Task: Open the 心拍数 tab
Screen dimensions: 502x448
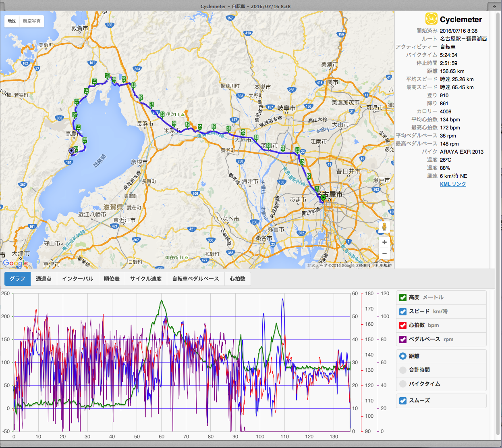Action: (x=238, y=279)
